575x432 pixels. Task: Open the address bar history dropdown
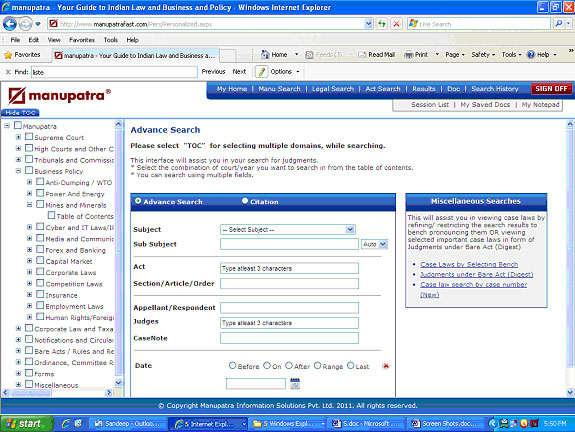point(369,24)
